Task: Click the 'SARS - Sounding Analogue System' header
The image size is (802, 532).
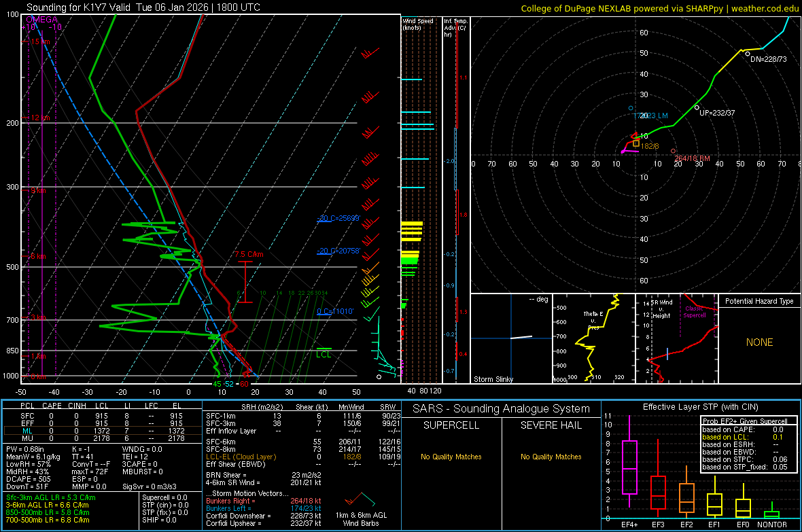Action: pos(501,409)
